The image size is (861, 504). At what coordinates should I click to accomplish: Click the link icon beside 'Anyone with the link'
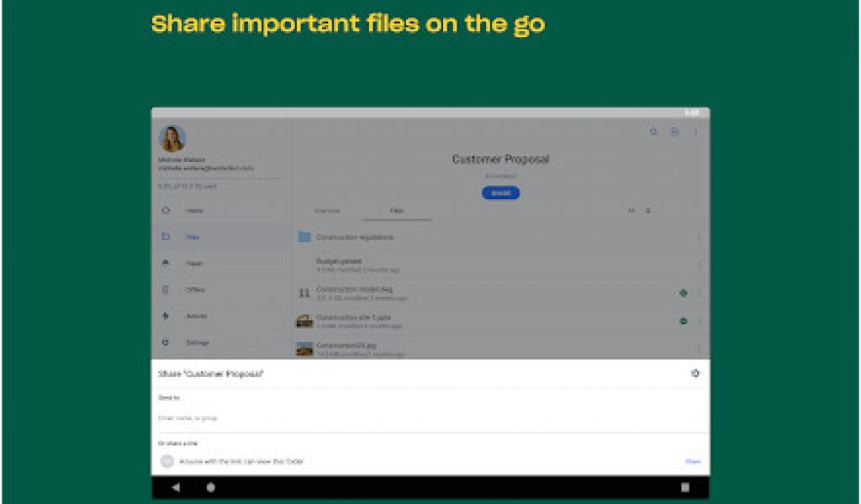pos(166,461)
